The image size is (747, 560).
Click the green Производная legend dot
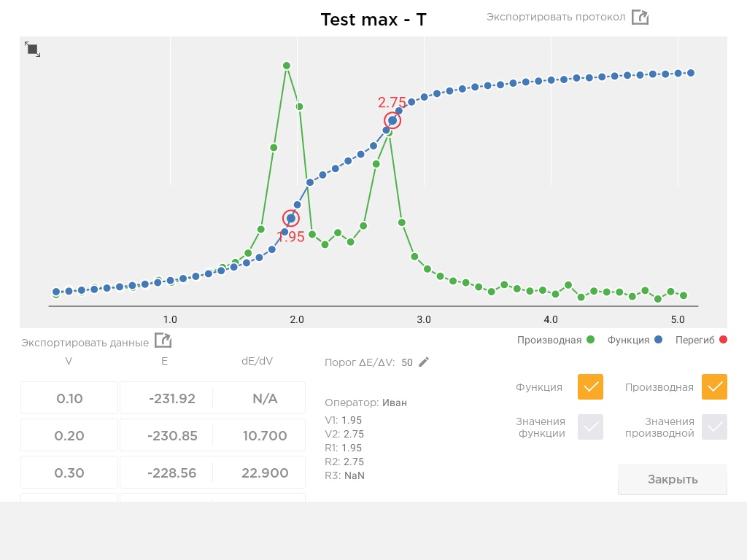(591, 340)
